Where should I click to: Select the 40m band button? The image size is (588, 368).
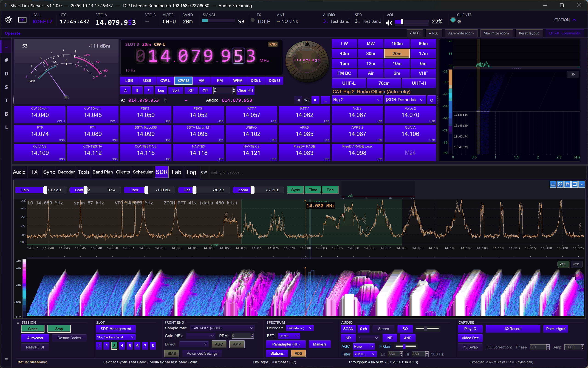[x=344, y=54]
